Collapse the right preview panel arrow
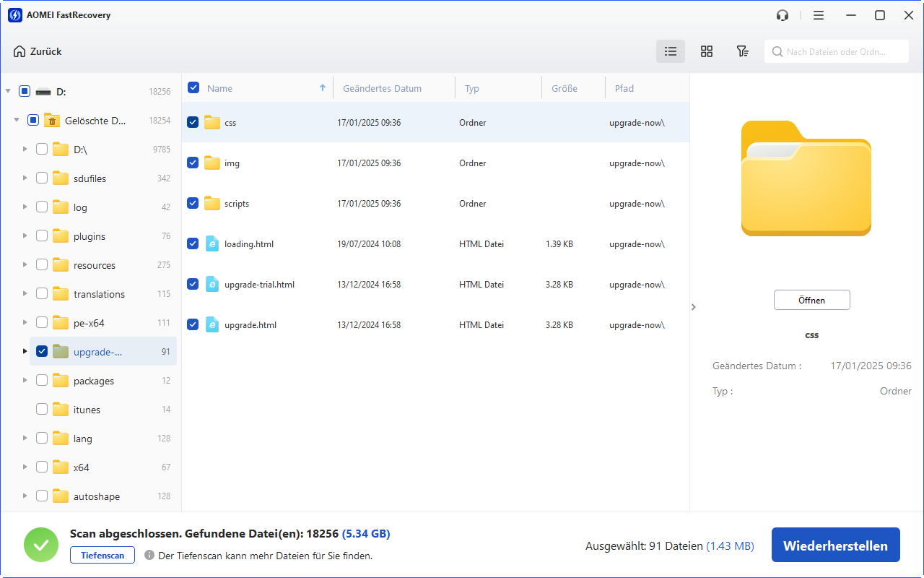This screenshot has height=578, width=924. (x=694, y=307)
